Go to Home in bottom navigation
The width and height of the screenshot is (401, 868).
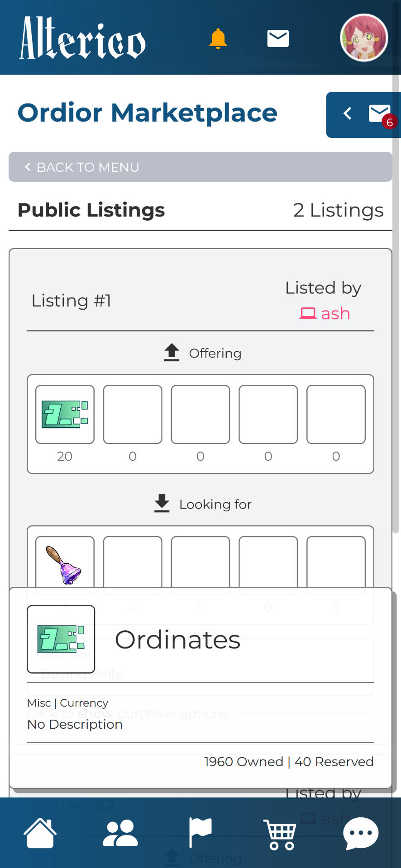(40, 833)
